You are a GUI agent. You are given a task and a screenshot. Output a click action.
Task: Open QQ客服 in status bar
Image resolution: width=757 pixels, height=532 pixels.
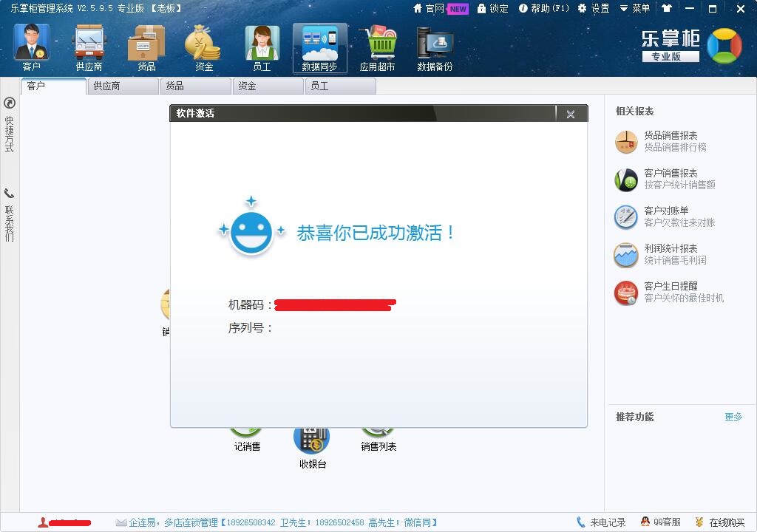click(660, 522)
